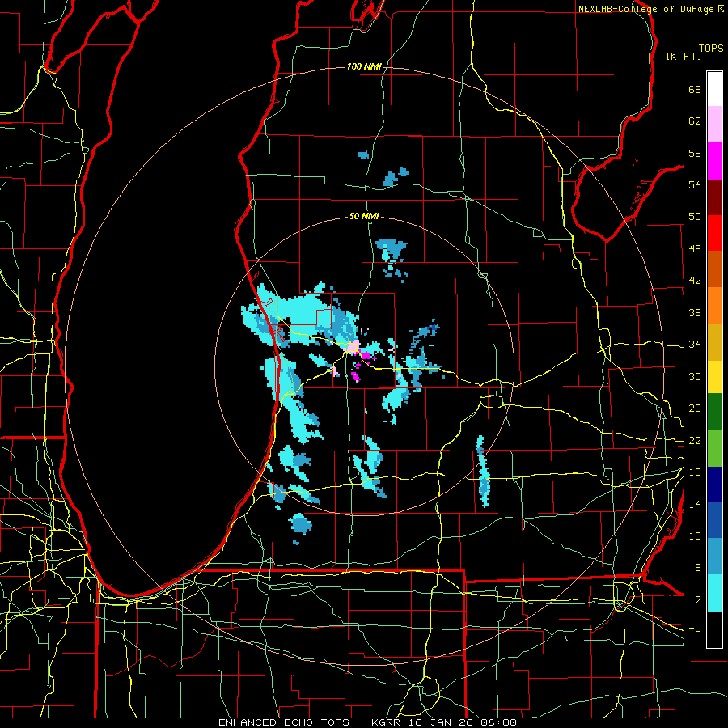
Task: Click the bright red legend swatch
Action: click(714, 234)
